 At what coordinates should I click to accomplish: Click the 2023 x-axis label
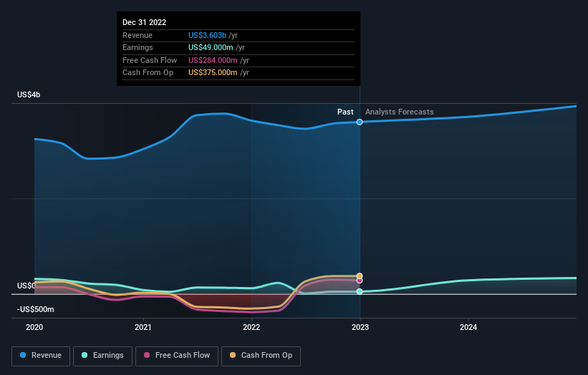tap(360, 328)
